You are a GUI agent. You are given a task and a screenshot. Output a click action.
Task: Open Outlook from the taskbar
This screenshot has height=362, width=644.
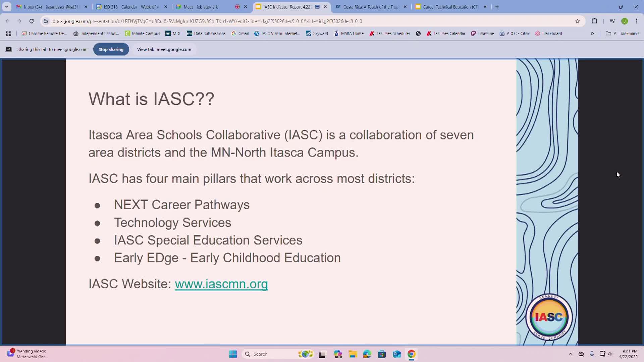396,354
